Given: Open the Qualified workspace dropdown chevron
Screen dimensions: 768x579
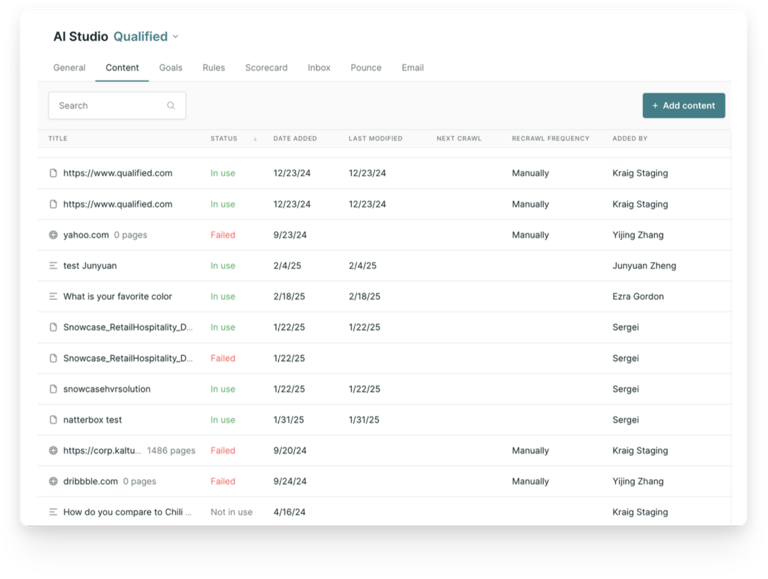Looking at the screenshot, I should 176,37.
